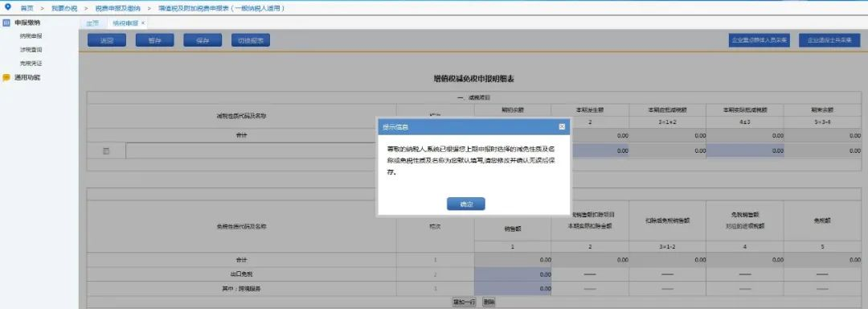Switch to the 主页 tab
The image size is (868, 309).
coord(92,23)
